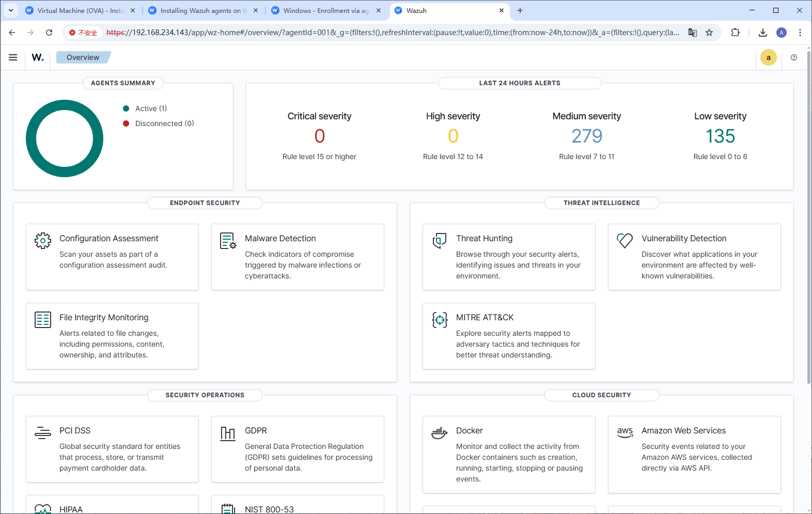Open the Amazon Web Services module
The image size is (812, 514).
click(694, 455)
